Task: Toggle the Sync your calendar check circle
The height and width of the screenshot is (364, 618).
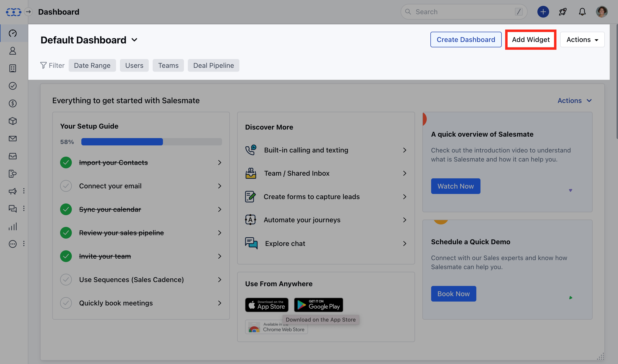Action: coord(66,209)
